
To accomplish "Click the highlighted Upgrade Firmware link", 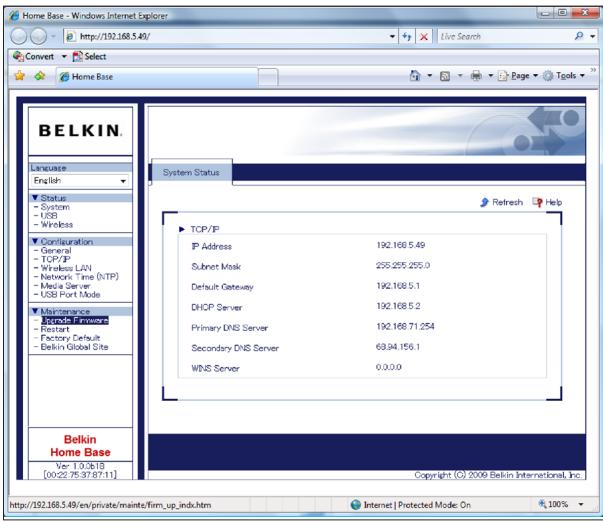I will [x=75, y=320].
